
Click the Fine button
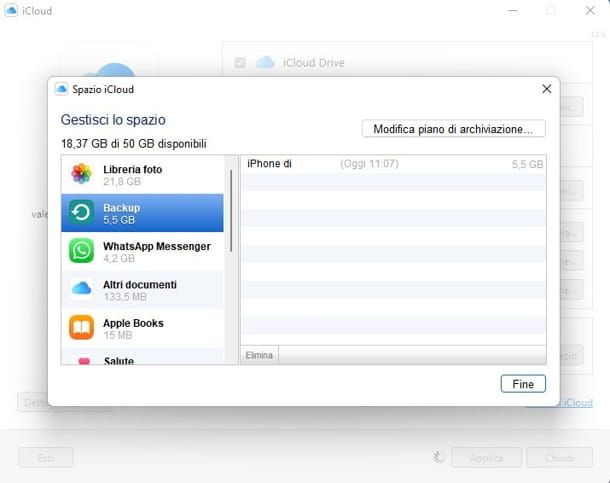[x=523, y=384]
